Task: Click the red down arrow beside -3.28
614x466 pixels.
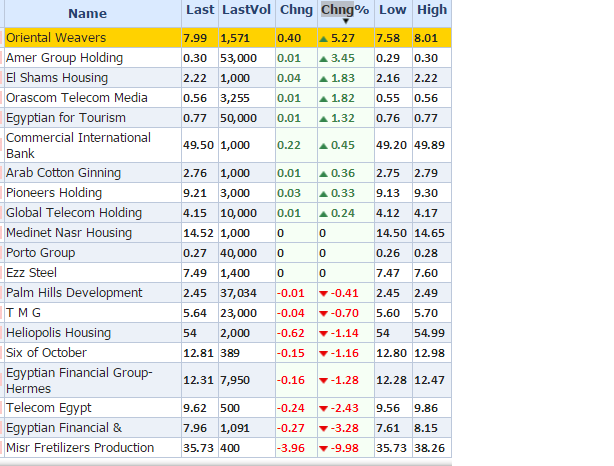Action: click(x=323, y=429)
